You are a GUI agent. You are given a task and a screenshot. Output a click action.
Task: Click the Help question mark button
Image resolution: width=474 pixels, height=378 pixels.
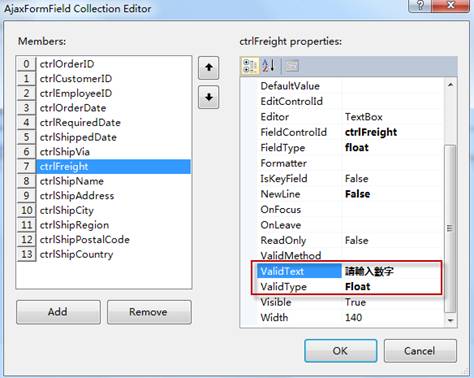[421, 5]
